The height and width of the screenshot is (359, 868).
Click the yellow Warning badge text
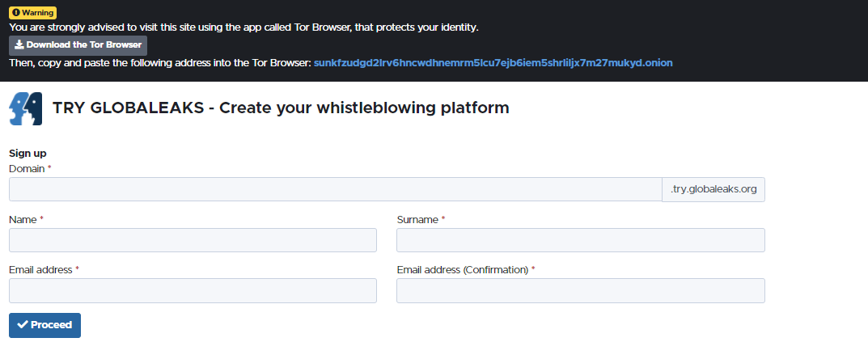(x=37, y=13)
